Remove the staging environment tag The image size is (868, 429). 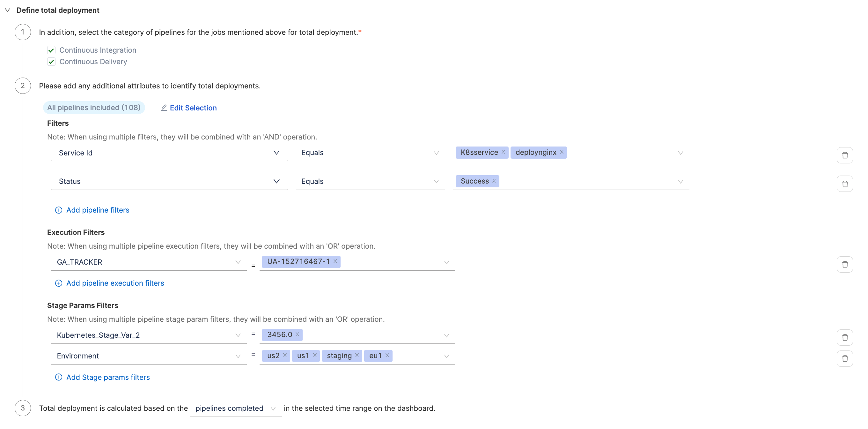coord(357,356)
